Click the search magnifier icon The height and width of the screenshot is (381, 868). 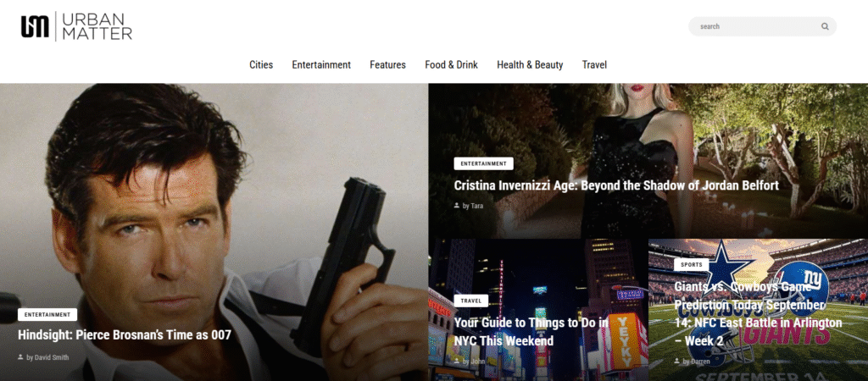[x=825, y=26]
